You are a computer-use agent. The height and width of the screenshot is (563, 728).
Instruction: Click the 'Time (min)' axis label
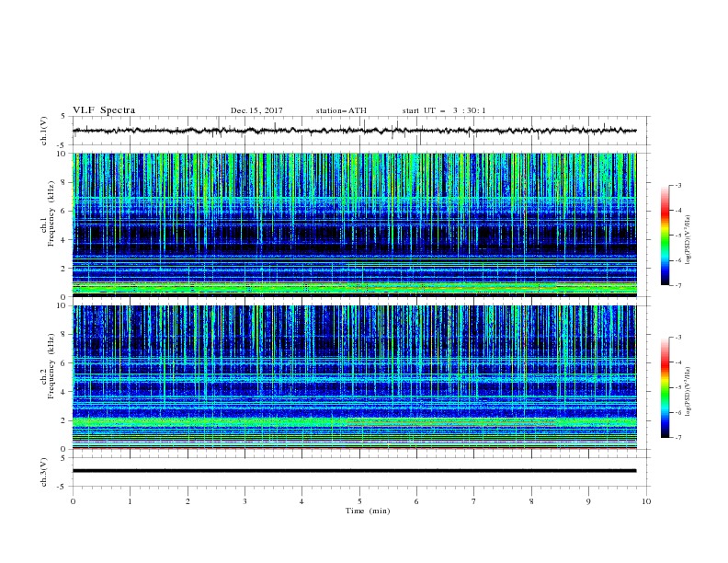click(368, 511)
